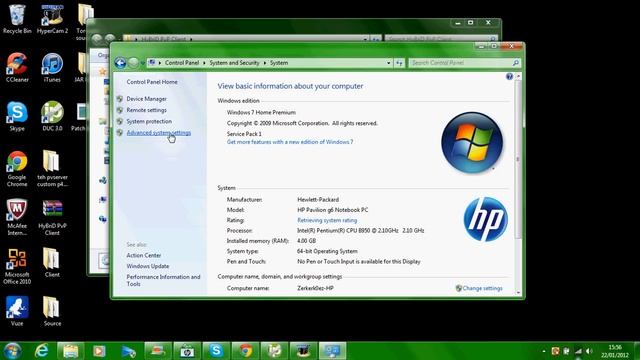Show hidden system tray icons arrow
This screenshot has height=360, width=640.
pyautogui.click(x=544, y=351)
